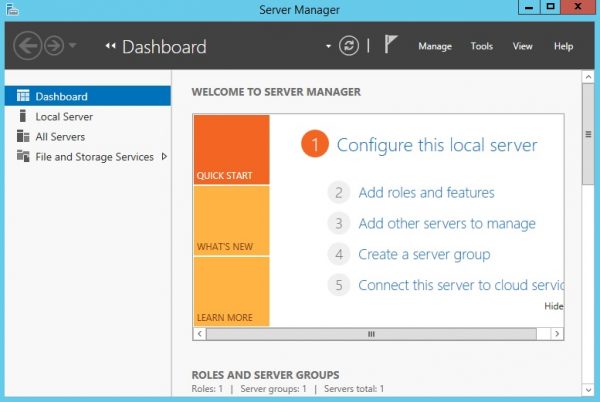600x402 pixels.
Task: Click the Dashboard grid icon
Action: coord(23,96)
